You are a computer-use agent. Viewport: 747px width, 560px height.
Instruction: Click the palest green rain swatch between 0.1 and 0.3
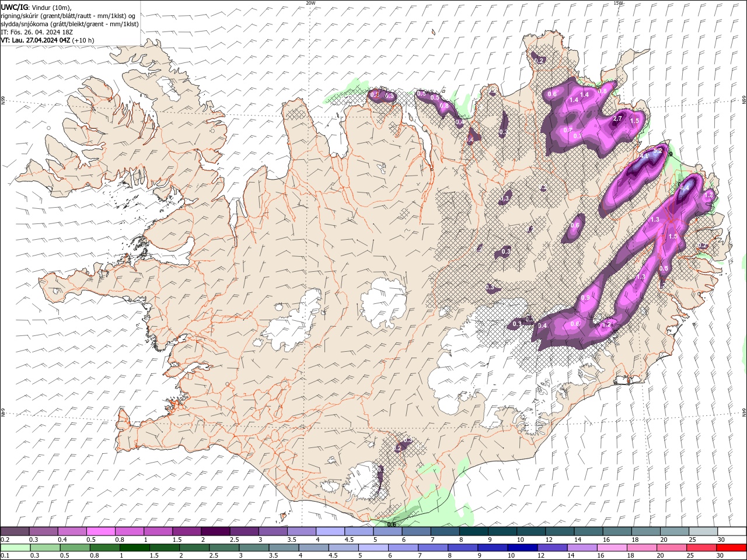(x=15, y=548)
